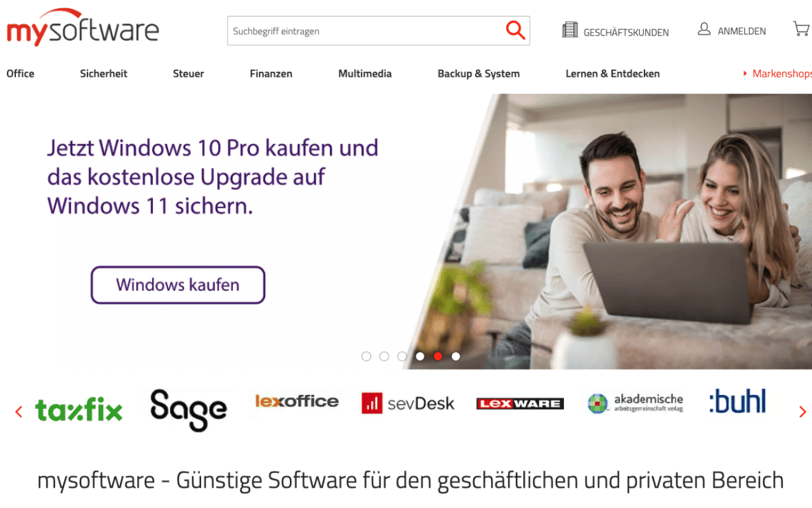
Task: Select the sevDesk brand logo
Action: pos(408,403)
